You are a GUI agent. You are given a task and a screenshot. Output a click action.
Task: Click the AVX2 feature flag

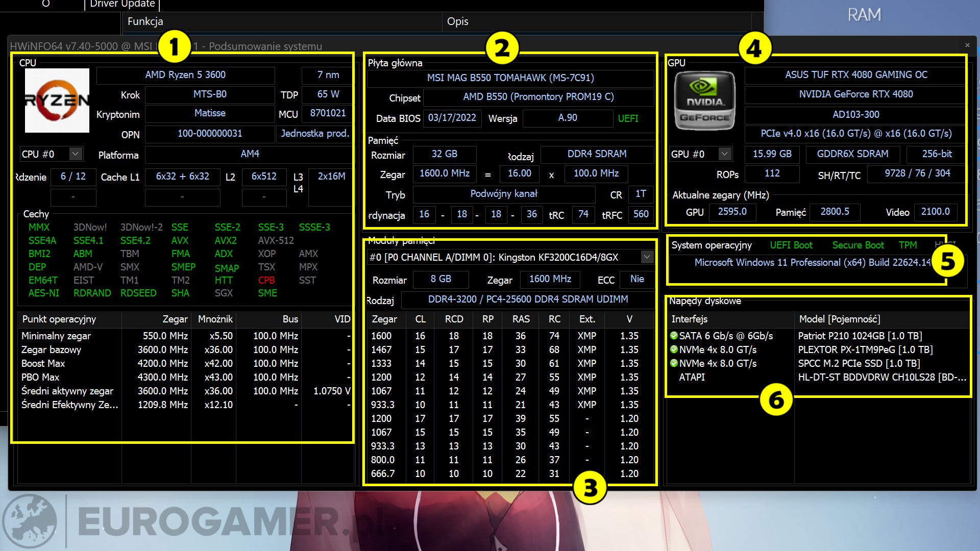point(225,240)
